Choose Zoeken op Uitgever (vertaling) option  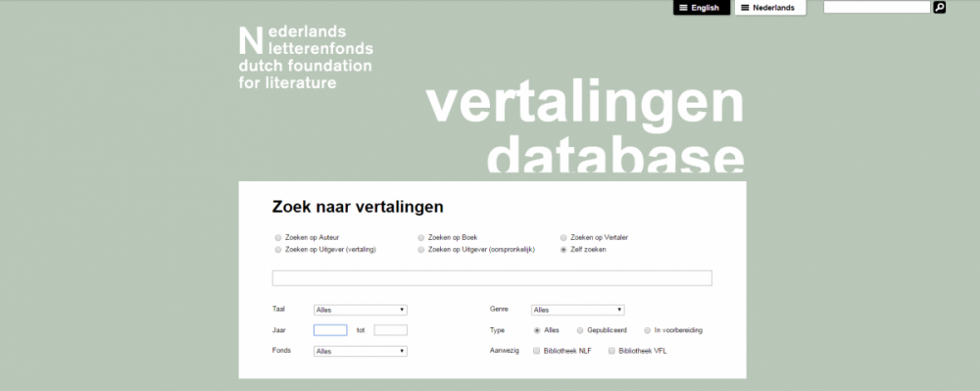pos(278,250)
